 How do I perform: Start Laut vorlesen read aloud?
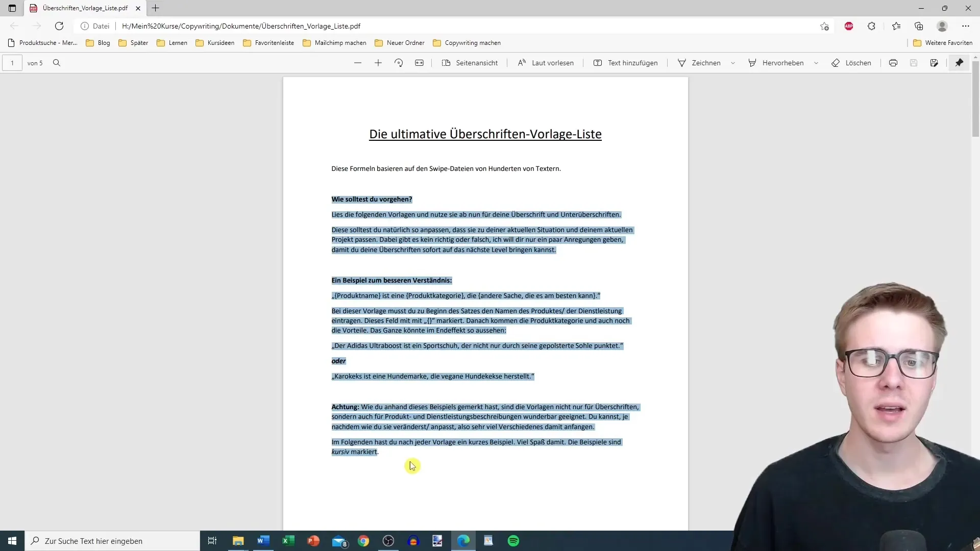(546, 63)
